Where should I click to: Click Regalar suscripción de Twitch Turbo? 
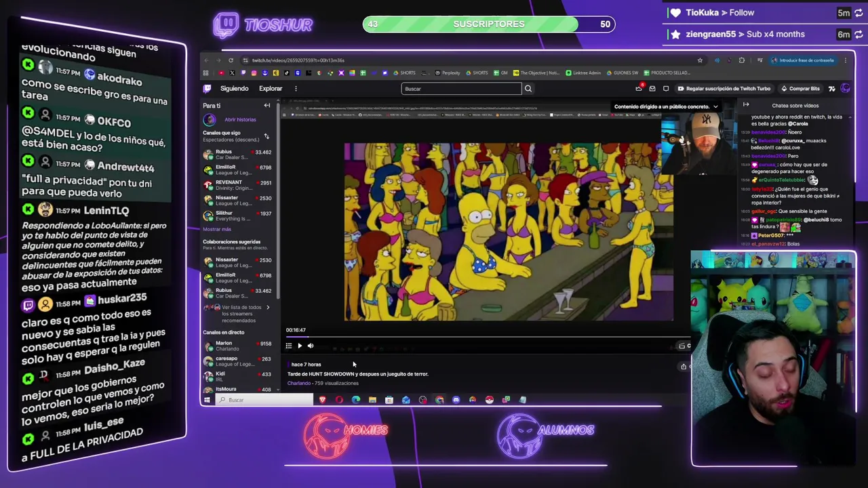(x=724, y=88)
